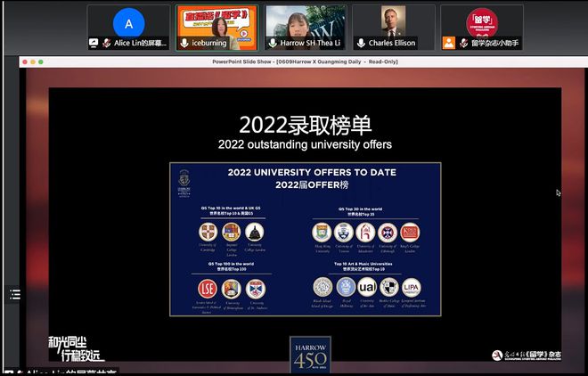Click the University College London dome logo
Image resolution: width=588 pixels, height=376 pixels.
pos(255,232)
